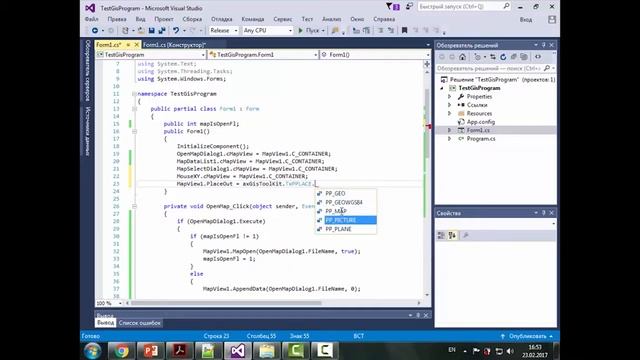Click the Undo arrow icon
Screen dimensions: 640x360
[x=176, y=31]
